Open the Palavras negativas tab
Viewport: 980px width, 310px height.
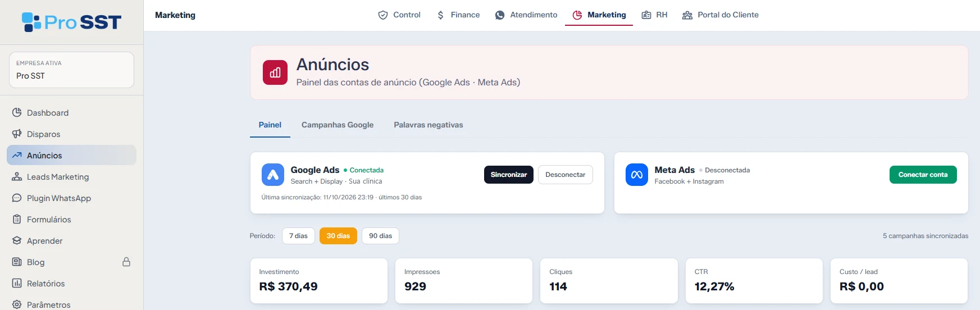click(x=429, y=125)
